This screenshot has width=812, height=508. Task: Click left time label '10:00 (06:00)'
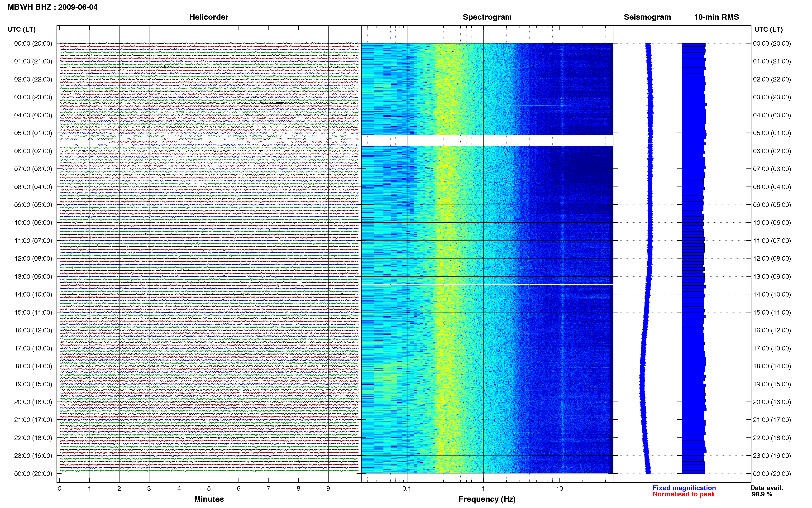point(33,223)
